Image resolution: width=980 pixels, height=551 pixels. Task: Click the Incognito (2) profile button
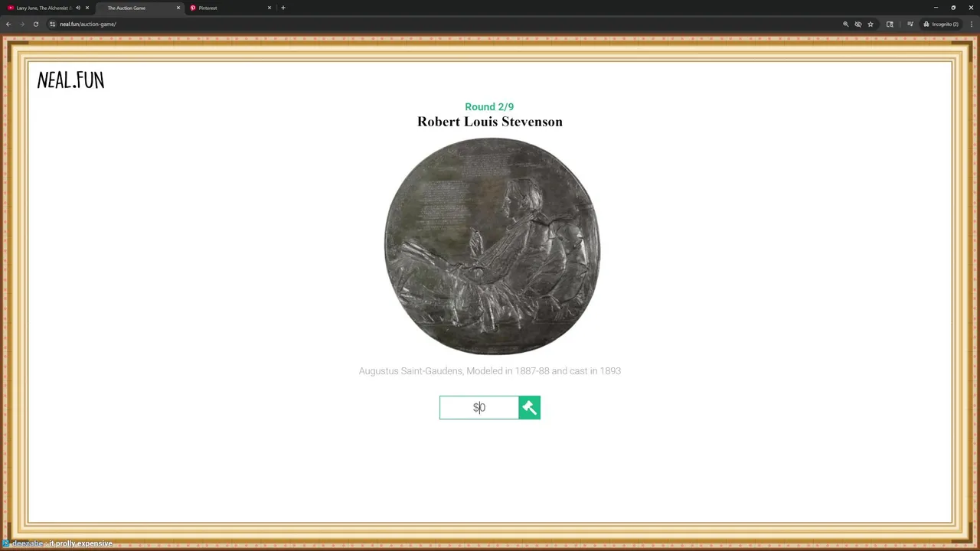point(941,24)
